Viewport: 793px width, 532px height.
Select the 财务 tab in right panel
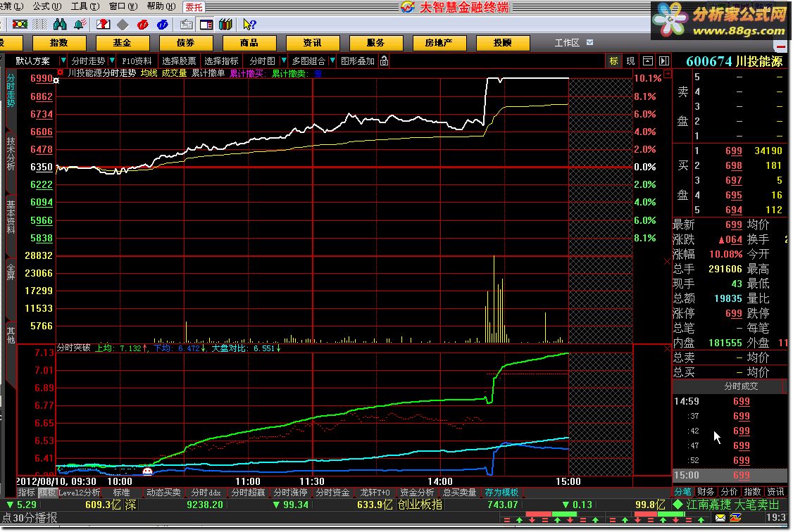(706, 492)
